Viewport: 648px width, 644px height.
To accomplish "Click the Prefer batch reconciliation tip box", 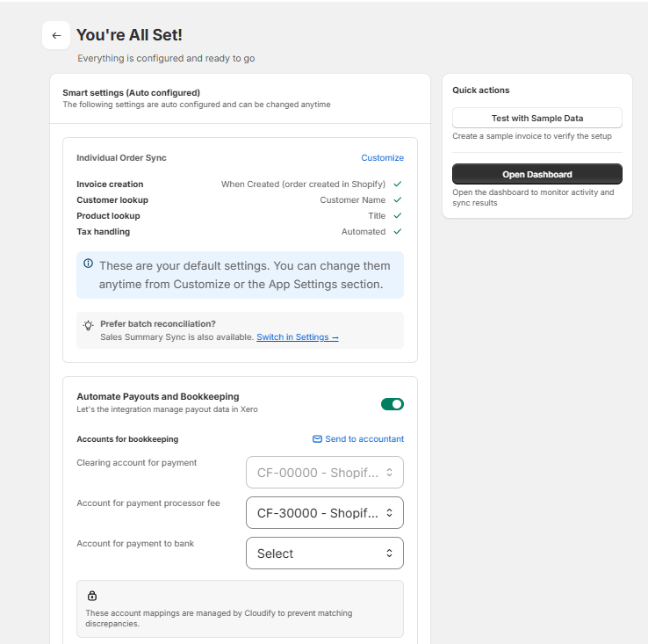I will pos(240,330).
